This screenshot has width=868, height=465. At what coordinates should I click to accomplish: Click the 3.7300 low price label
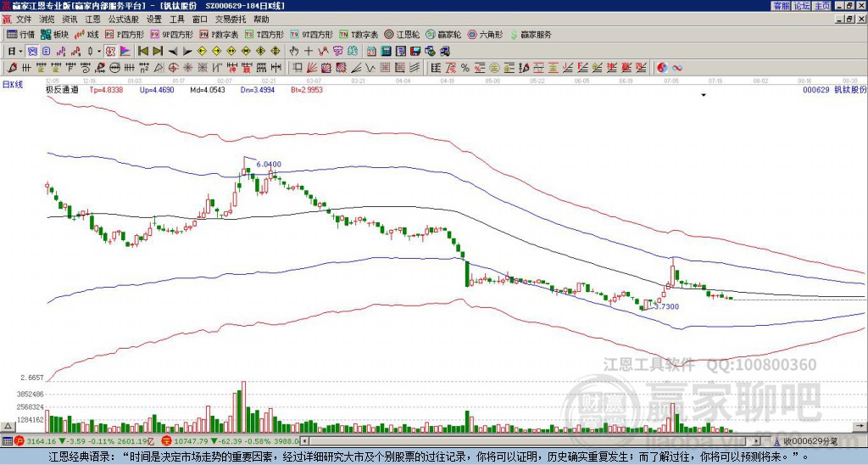pyautogui.click(x=666, y=306)
